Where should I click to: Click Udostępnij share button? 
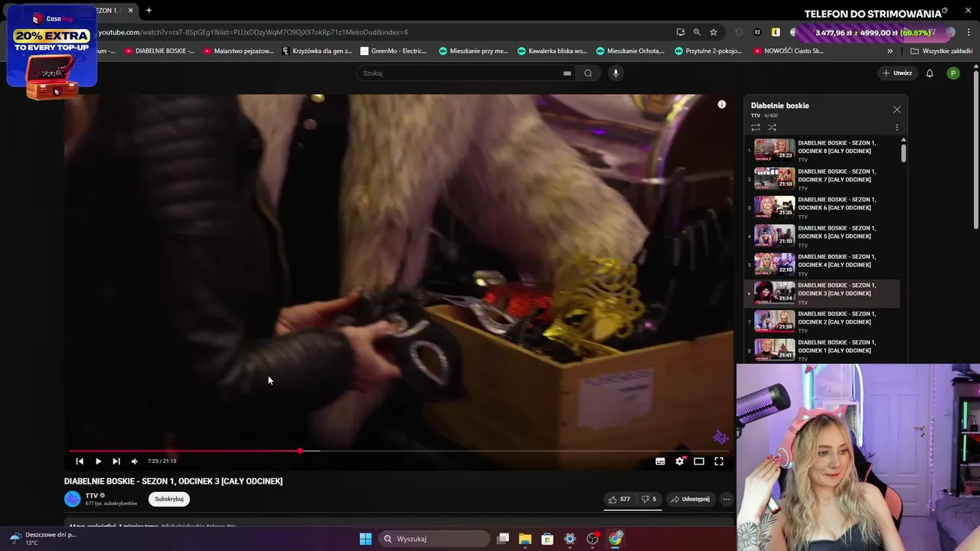[x=690, y=499]
